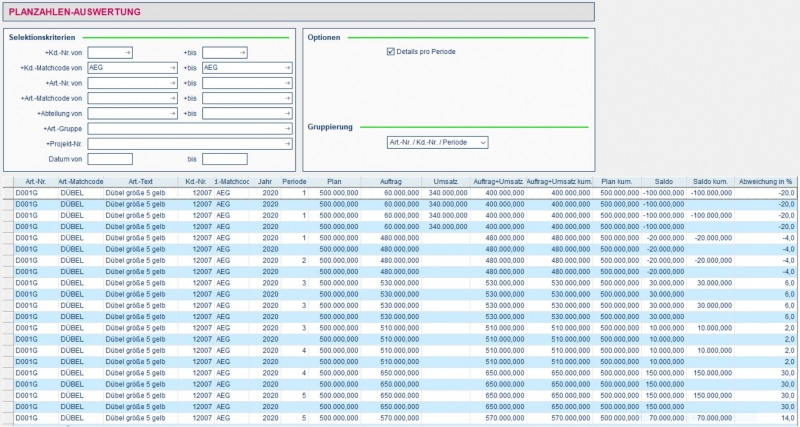The image size is (800, 427).
Task: Click the Periode column header
Action: click(294, 181)
